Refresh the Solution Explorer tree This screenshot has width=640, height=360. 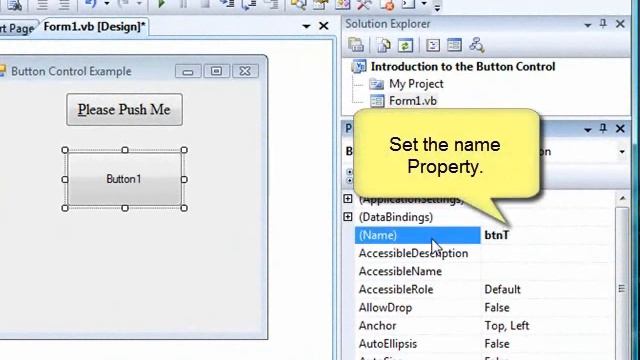405,45
